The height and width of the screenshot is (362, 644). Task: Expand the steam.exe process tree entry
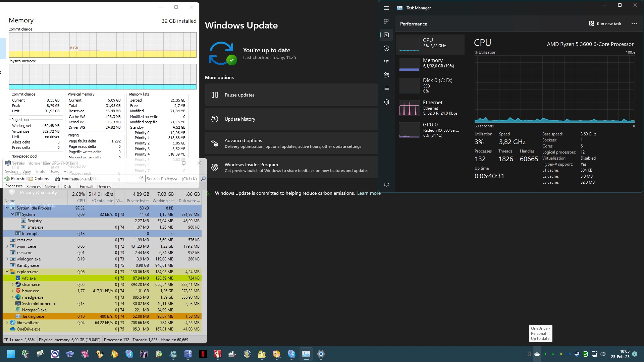coord(12,284)
